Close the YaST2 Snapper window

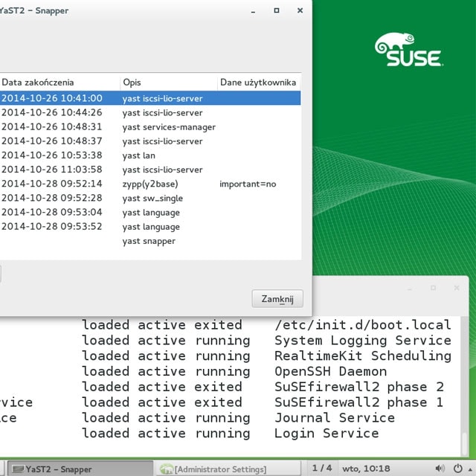[300, 10]
